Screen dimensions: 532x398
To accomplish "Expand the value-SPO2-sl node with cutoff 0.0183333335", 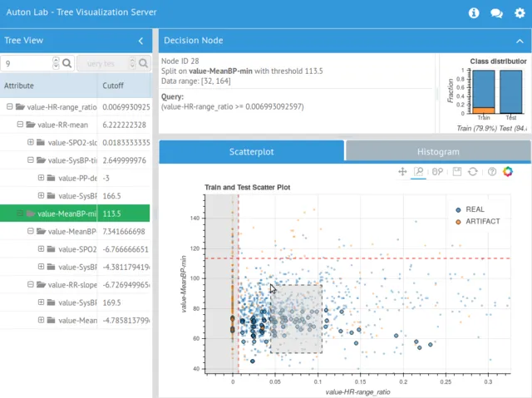I will point(31,142).
